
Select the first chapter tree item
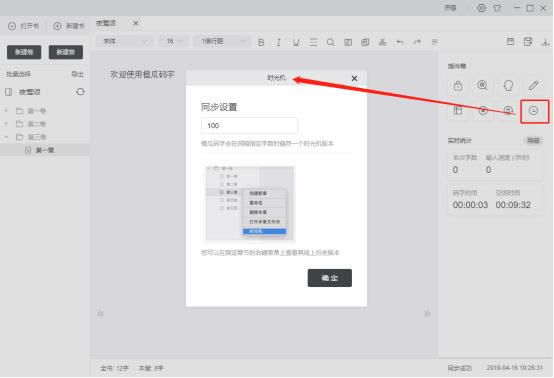(x=45, y=150)
